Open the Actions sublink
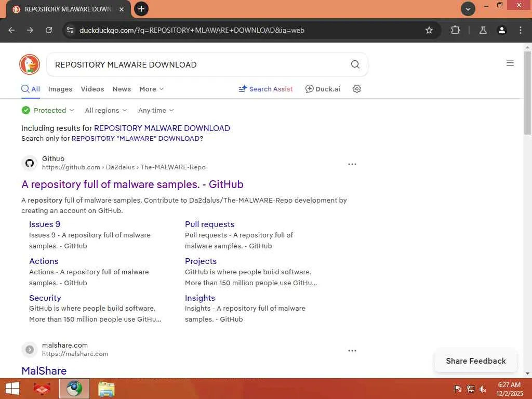The width and height of the screenshot is (532, 399). [x=44, y=261]
